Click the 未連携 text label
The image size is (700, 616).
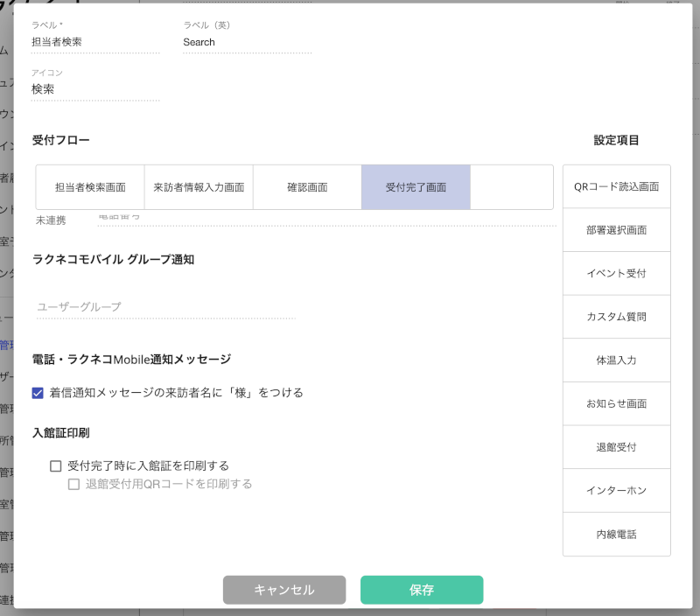click(51, 220)
